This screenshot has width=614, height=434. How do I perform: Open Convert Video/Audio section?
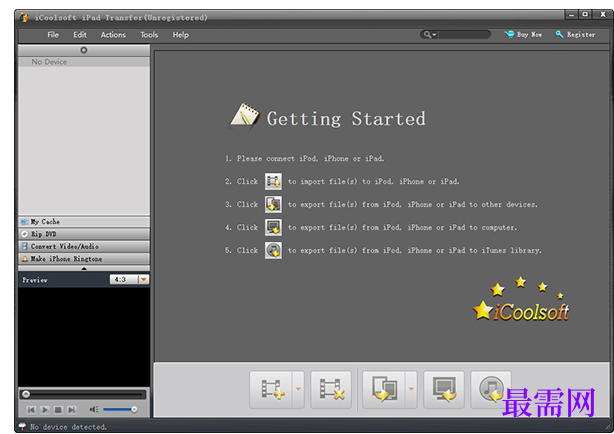tap(84, 246)
